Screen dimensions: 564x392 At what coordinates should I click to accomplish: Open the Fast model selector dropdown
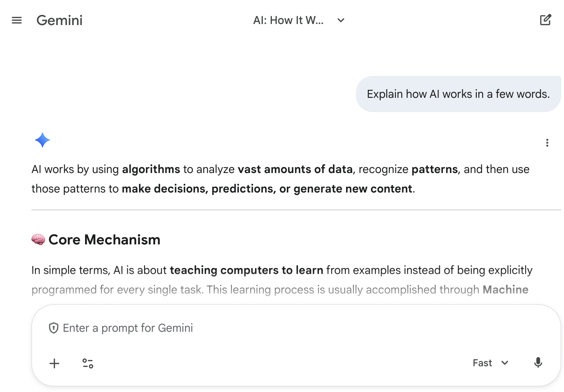[482, 363]
